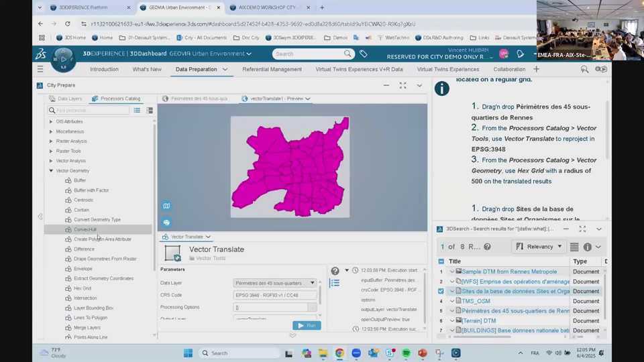Open the What's New tab

[x=147, y=69]
